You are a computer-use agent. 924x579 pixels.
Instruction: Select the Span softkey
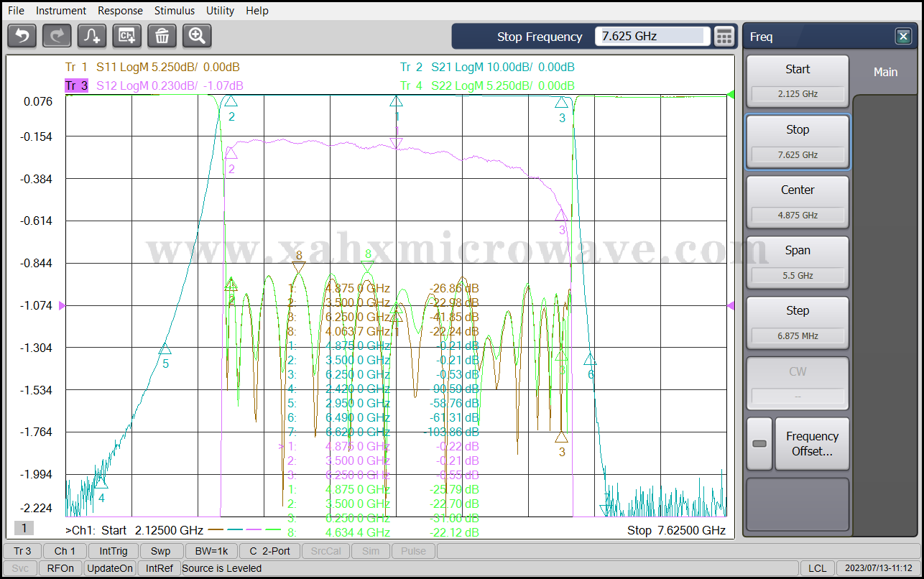798,261
